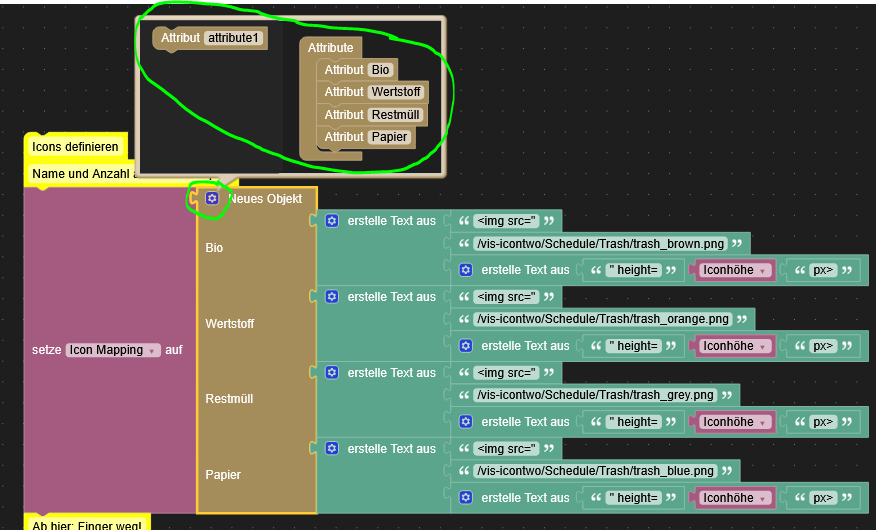The width and height of the screenshot is (876, 530).
Task: Click gear of nested 'erstelle Text aus' below trash_grey.png
Action: click(x=465, y=422)
